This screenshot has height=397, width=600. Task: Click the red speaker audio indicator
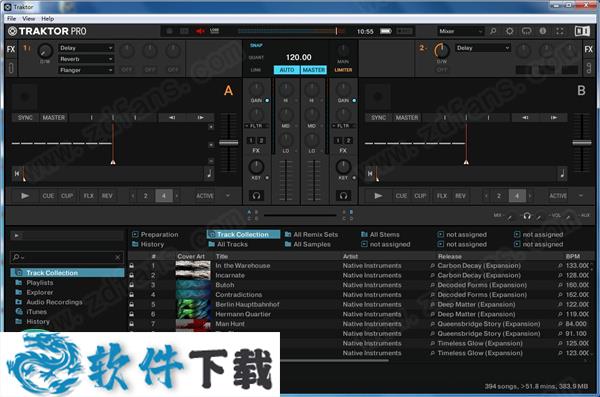[200, 31]
